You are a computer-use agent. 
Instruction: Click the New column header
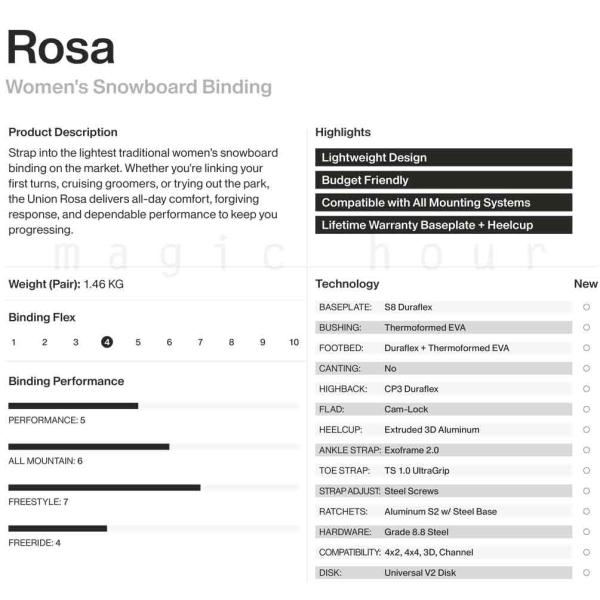tap(585, 284)
